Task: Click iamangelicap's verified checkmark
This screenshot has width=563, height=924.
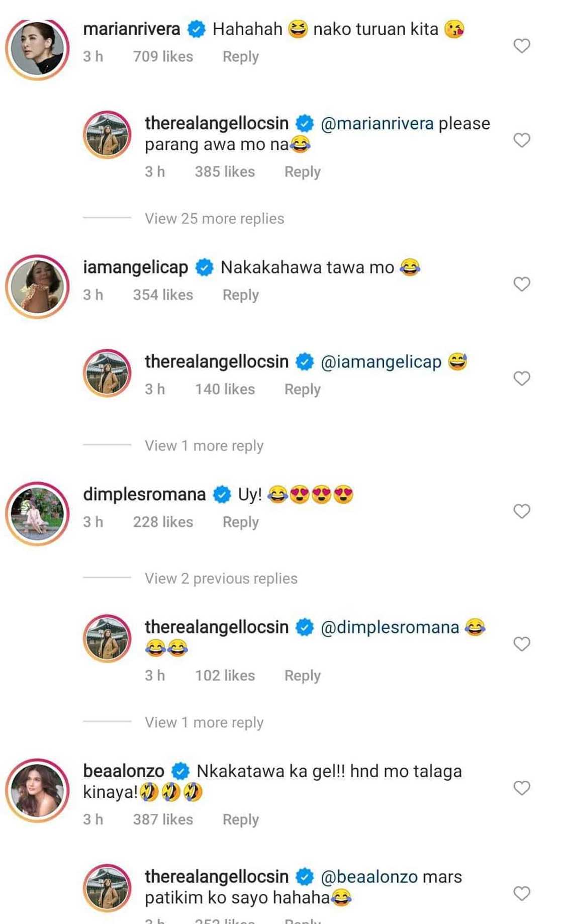Action: click(204, 267)
